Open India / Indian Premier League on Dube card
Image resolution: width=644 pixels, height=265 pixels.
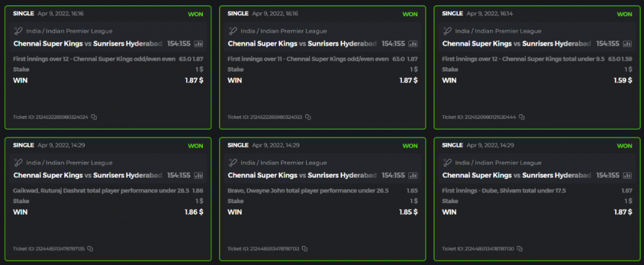498,163
